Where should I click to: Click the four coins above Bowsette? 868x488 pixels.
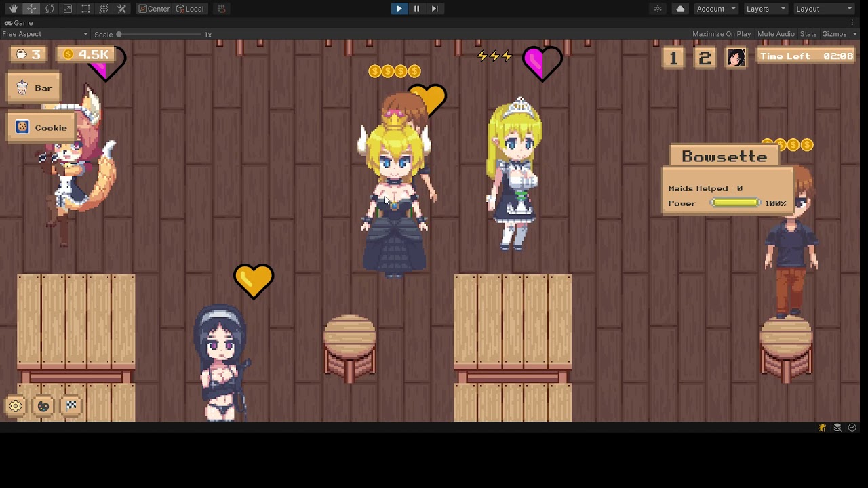(395, 71)
